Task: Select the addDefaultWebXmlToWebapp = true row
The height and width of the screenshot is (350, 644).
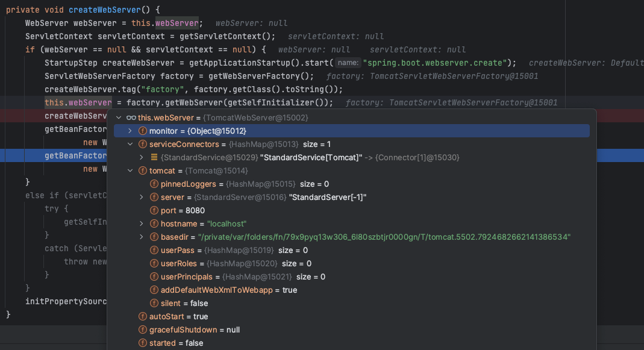Action: [x=352, y=290]
